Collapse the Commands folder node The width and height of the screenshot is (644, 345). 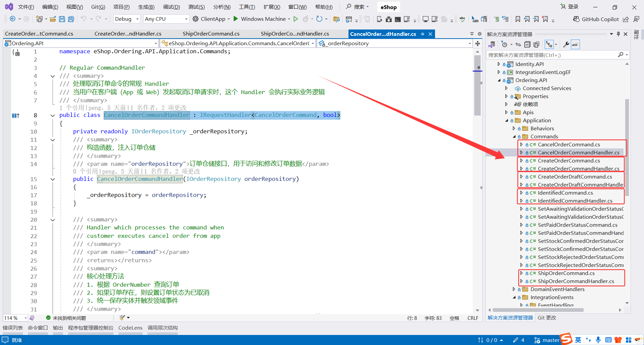[x=514, y=137]
